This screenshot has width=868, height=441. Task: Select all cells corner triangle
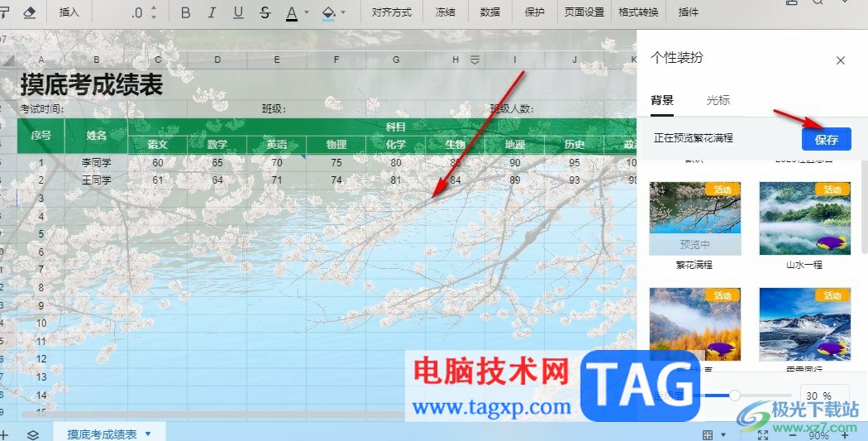[8, 60]
